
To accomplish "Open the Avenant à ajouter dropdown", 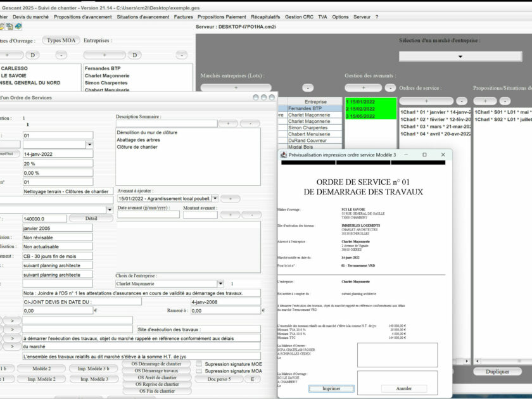I will tap(216, 197).
